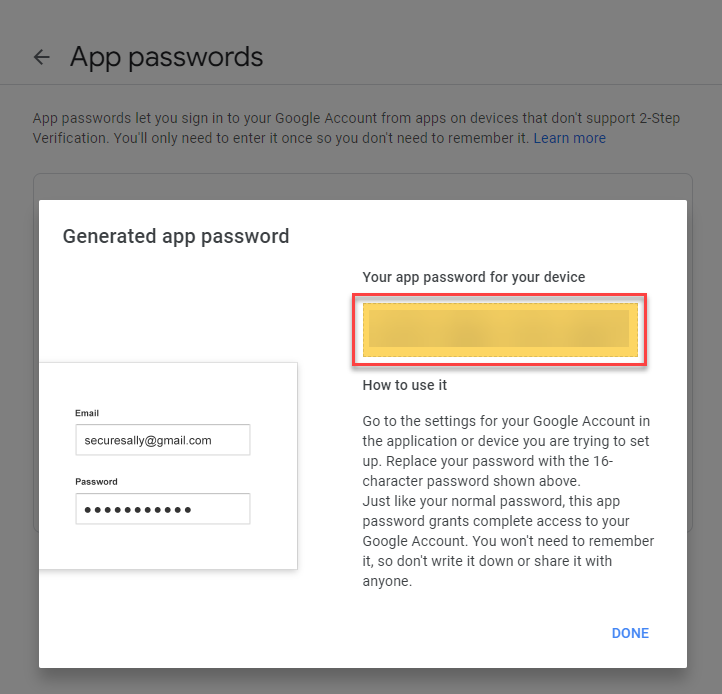
Task: Focus the masked Password input field
Action: (162, 509)
